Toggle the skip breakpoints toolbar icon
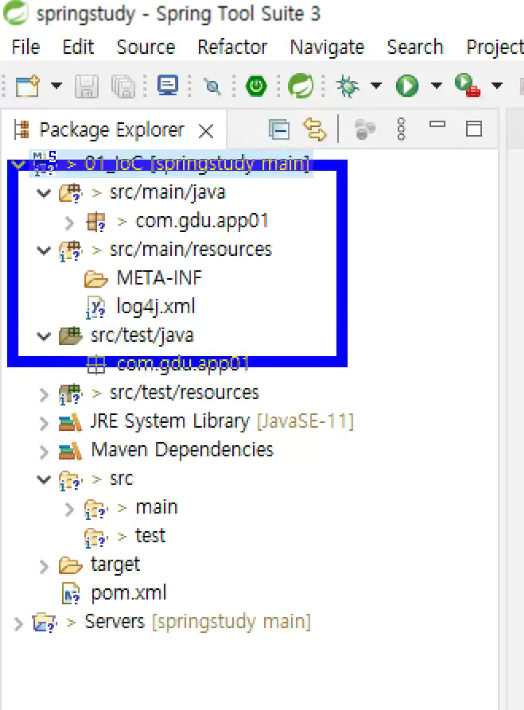The height and width of the screenshot is (710, 524). [212, 86]
